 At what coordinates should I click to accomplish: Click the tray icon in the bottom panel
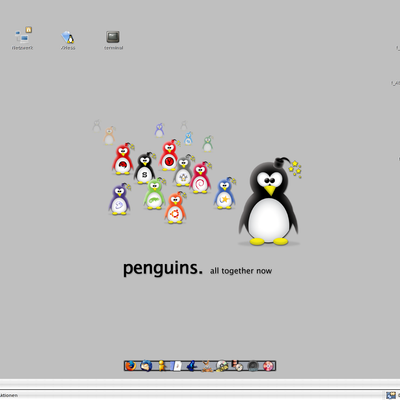[390, 395]
